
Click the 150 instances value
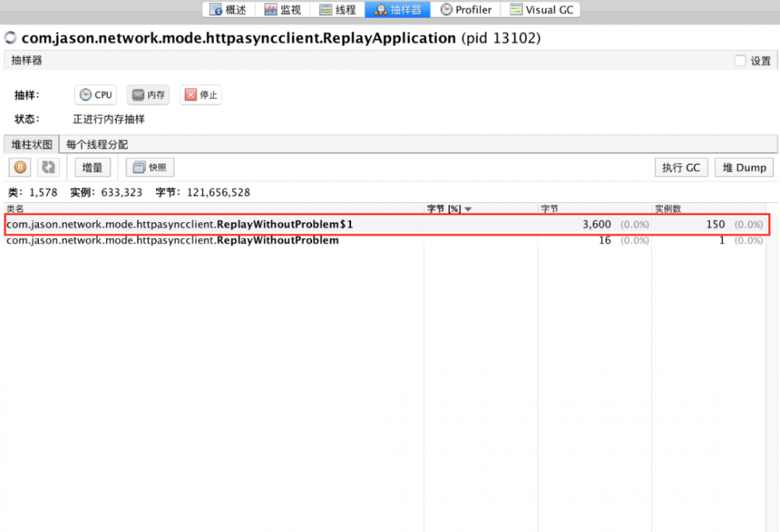point(715,225)
